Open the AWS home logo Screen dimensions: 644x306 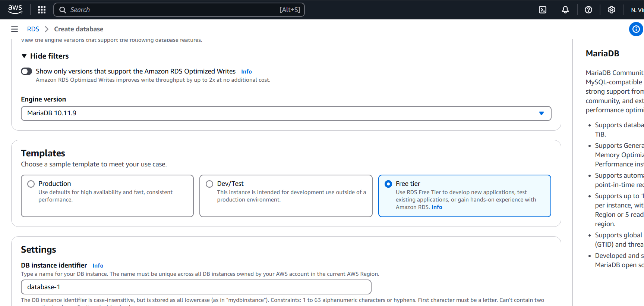[15, 9]
